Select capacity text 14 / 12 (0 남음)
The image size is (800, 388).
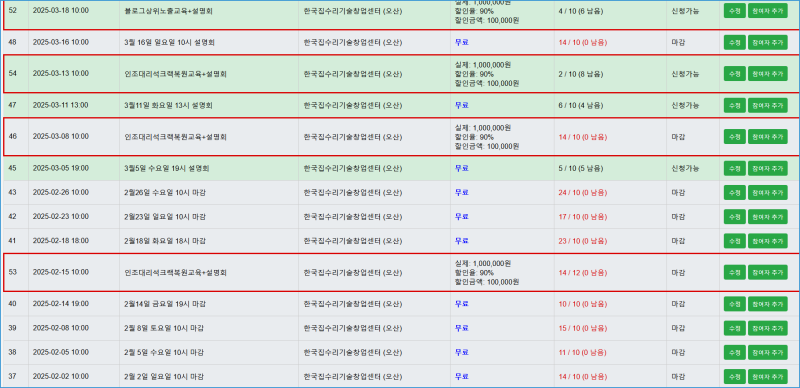pyautogui.click(x=583, y=272)
